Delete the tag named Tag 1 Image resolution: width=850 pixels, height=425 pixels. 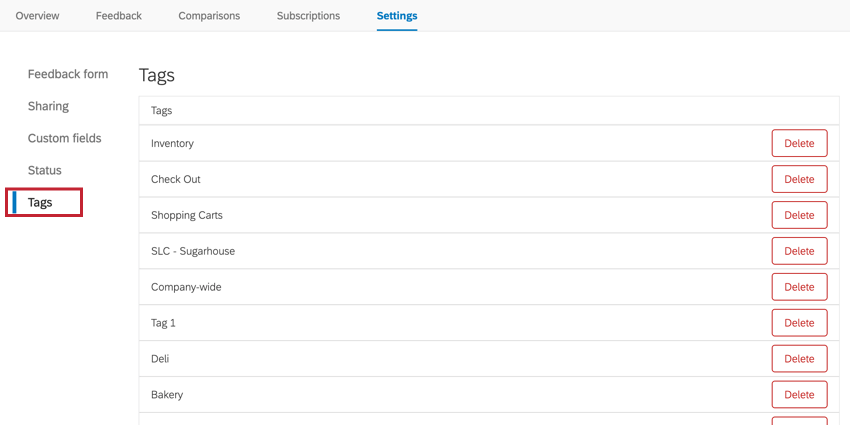(x=799, y=323)
